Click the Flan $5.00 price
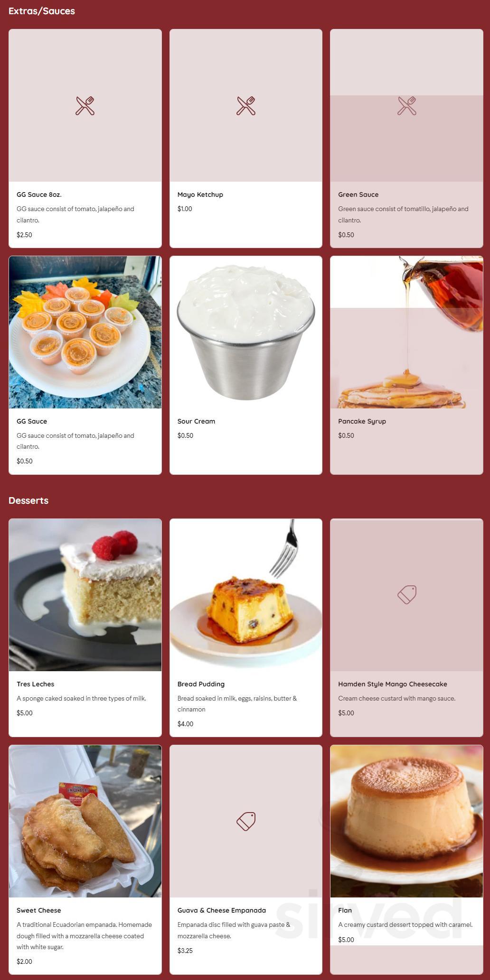The image size is (490, 980). click(346, 940)
